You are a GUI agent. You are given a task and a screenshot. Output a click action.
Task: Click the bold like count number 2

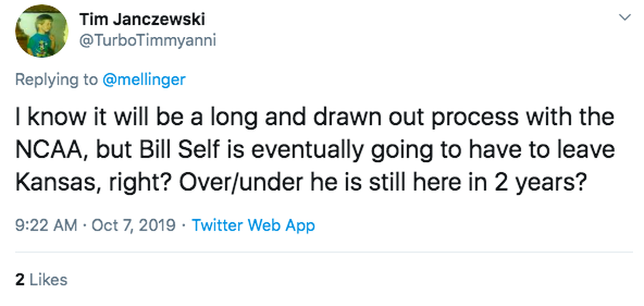[x=19, y=279]
